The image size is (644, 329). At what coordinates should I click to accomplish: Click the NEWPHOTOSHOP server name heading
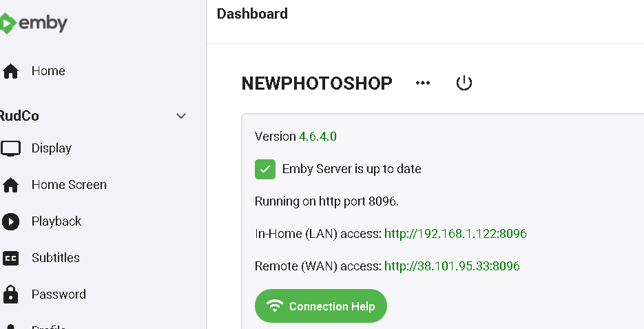point(317,83)
